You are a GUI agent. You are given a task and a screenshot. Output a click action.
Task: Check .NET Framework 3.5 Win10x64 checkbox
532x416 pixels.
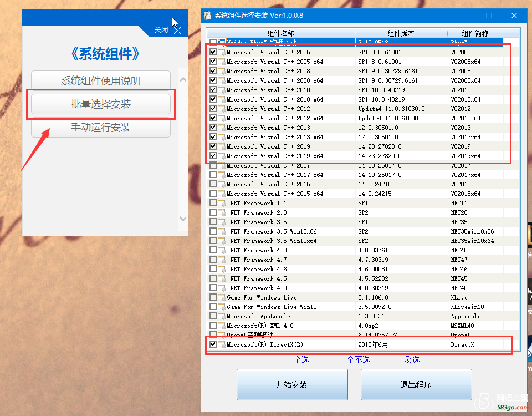pyautogui.click(x=213, y=241)
